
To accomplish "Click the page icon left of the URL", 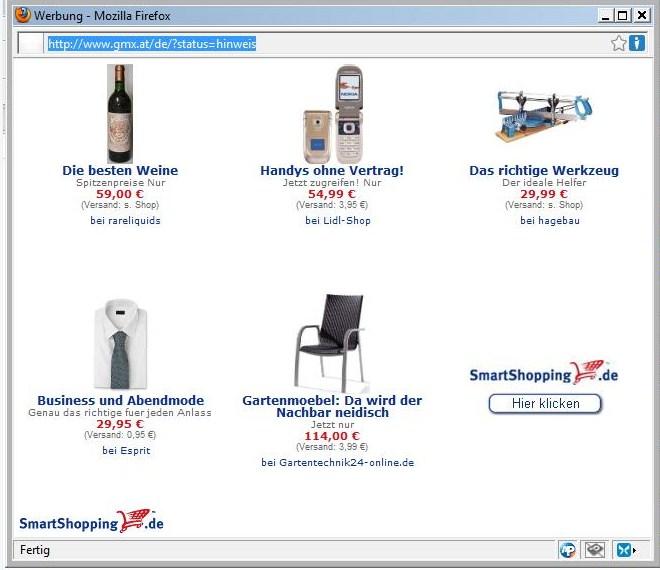I will point(31,43).
